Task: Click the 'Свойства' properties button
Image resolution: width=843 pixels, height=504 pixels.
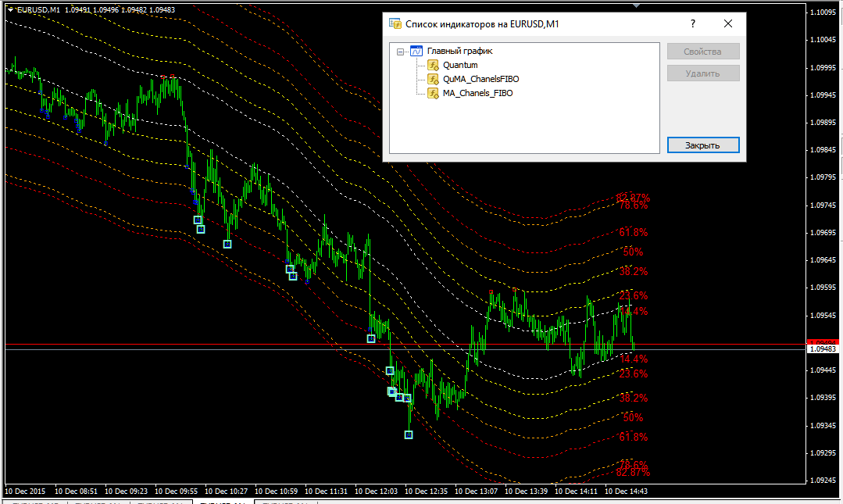Action: pos(703,52)
